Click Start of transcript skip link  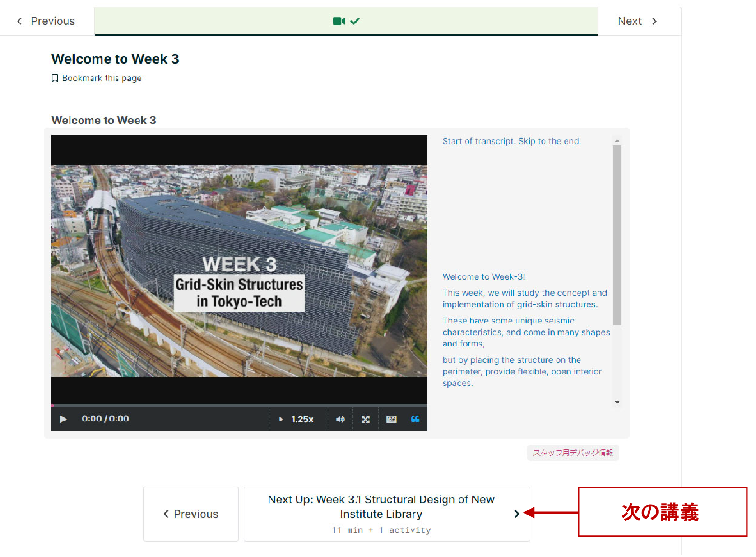511,141
